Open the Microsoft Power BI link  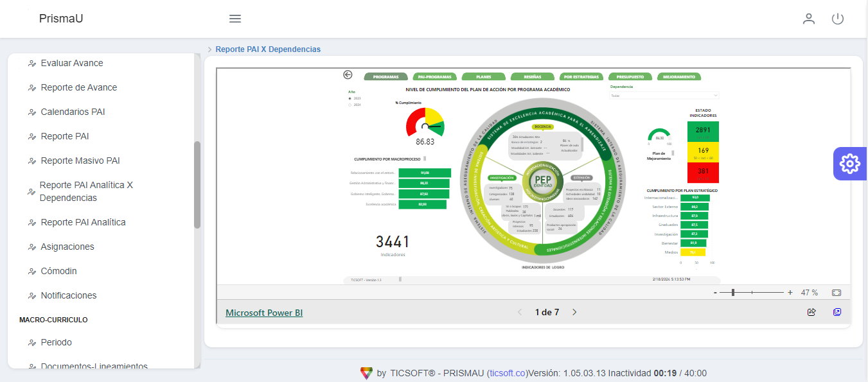pyautogui.click(x=264, y=313)
